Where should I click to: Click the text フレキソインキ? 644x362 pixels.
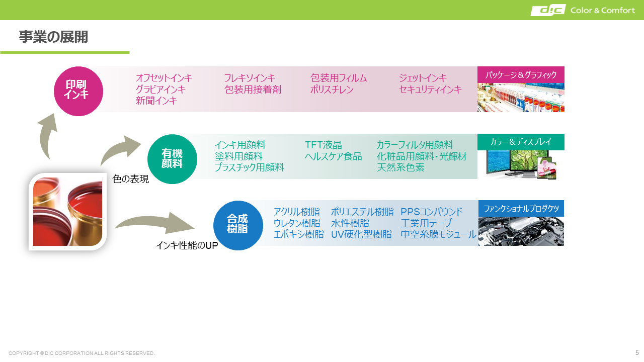[x=250, y=78]
